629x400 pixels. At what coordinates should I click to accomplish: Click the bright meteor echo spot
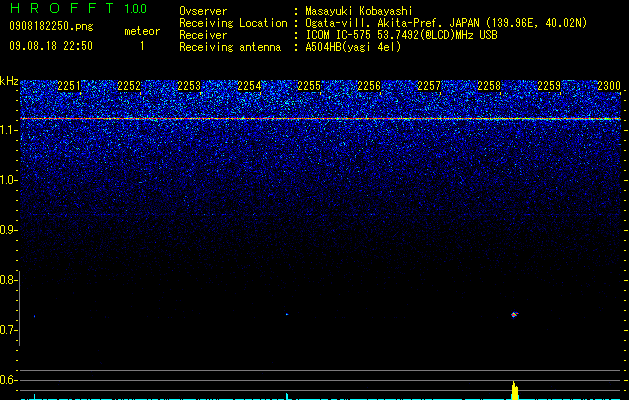tap(514, 314)
